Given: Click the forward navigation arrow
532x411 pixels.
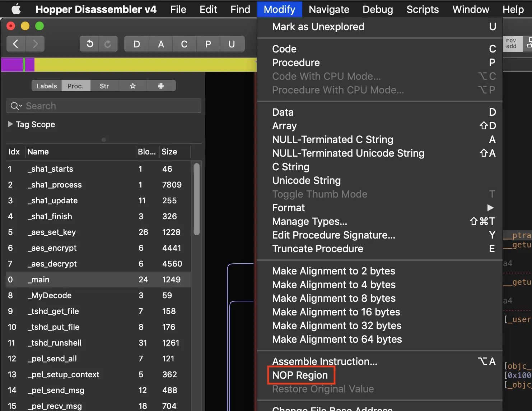Looking at the screenshot, I should coord(35,44).
